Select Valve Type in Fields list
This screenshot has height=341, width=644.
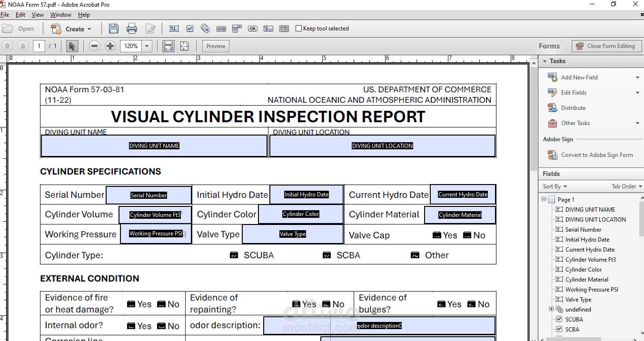[x=578, y=299]
